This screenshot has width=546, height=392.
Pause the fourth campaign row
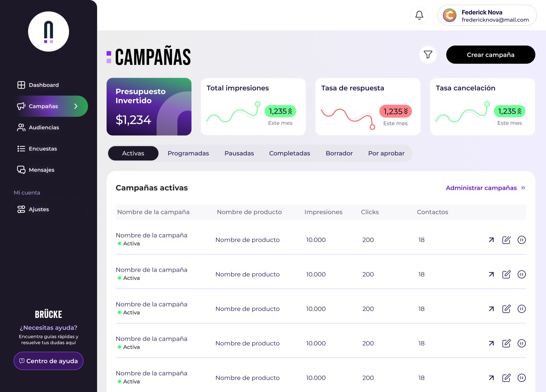pos(521,343)
